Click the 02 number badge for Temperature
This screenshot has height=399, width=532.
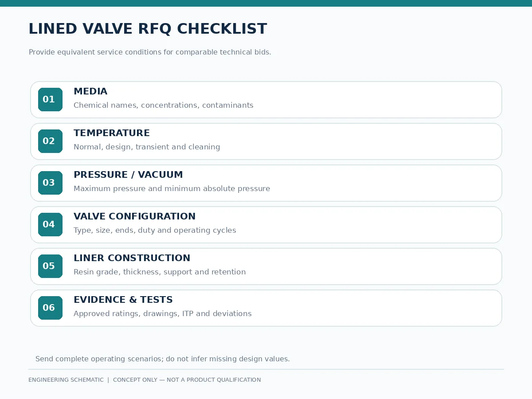pos(50,141)
